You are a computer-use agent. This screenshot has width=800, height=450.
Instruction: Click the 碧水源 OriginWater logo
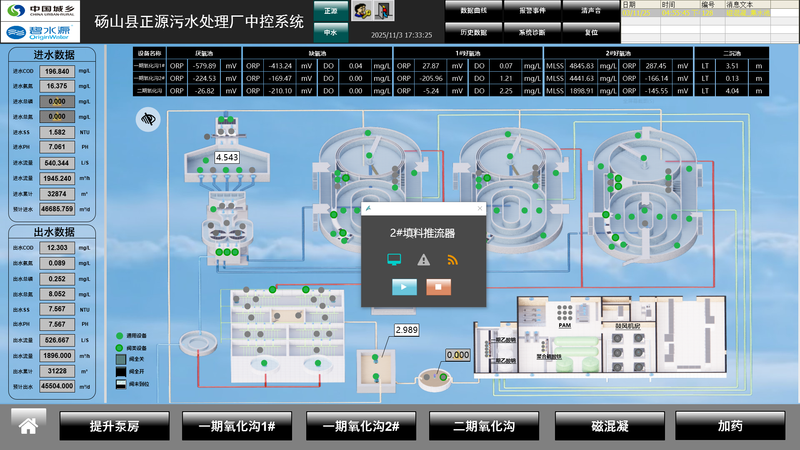click(40, 32)
